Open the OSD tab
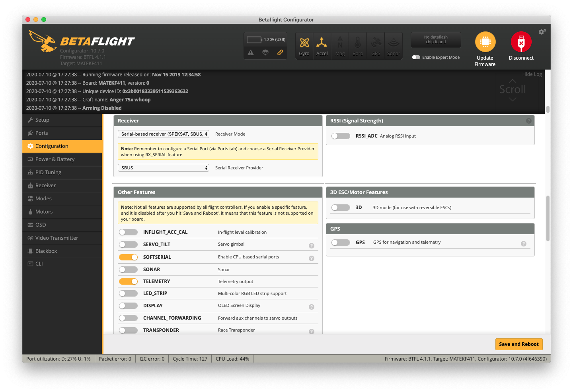 tap(62, 225)
